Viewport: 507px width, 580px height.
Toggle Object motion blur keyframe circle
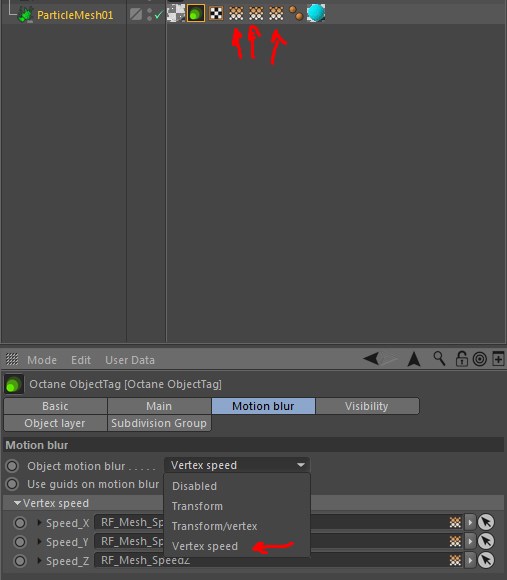[x=12, y=466]
